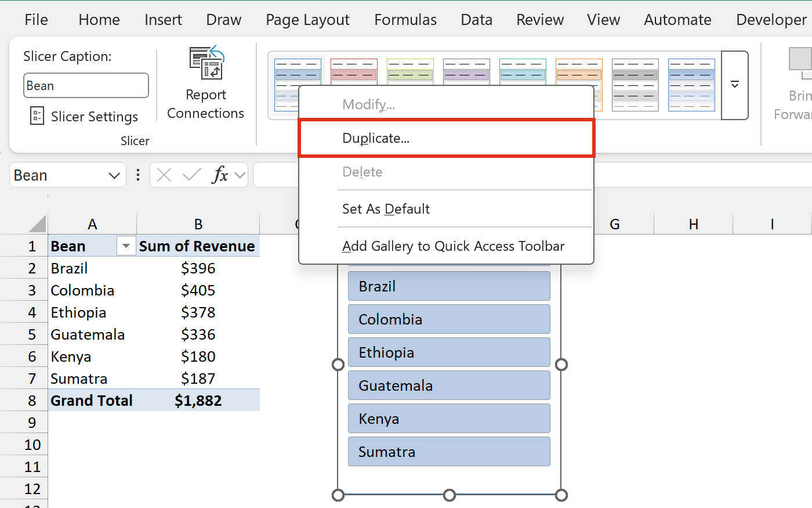Toggle Sumatra slicer button
The width and height of the screenshot is (812, 508).
(x=449, y=452)
